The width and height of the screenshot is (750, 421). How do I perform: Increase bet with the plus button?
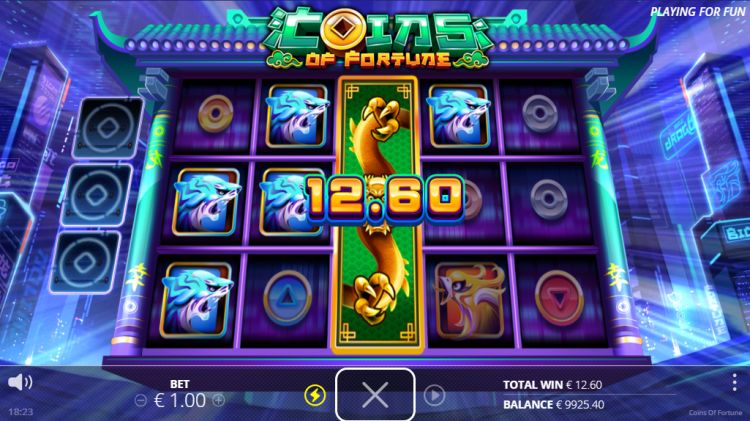tap(218, 400)
